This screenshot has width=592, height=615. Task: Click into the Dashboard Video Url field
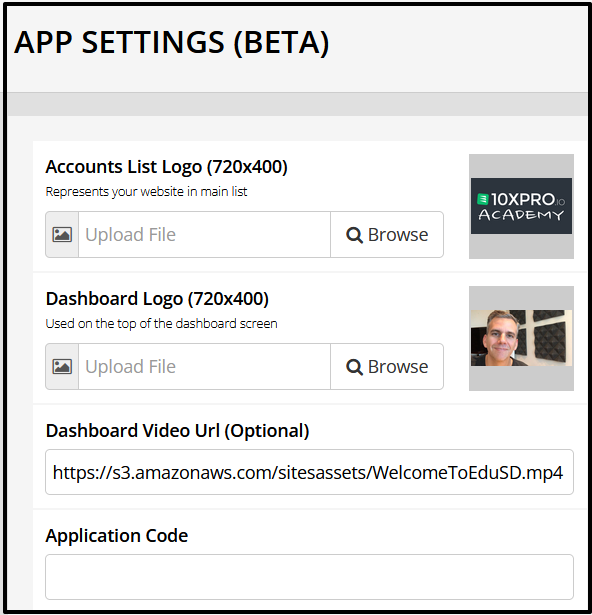(x=309, y=472)
